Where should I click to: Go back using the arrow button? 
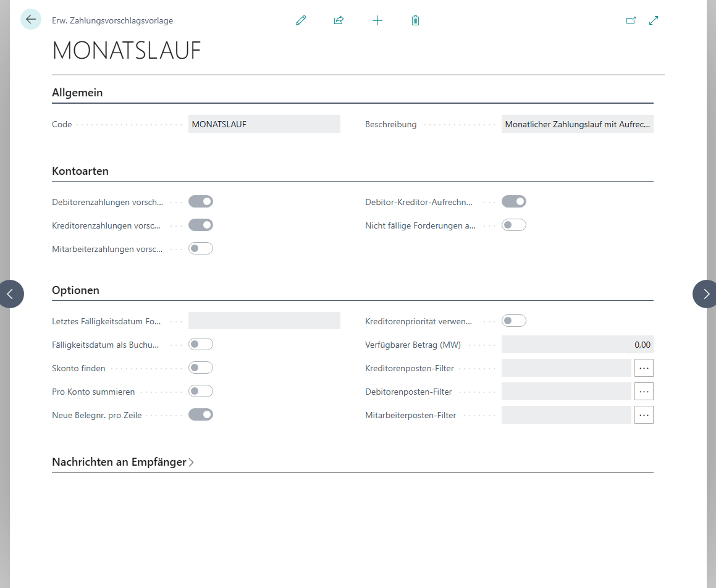tap(31, 20)
